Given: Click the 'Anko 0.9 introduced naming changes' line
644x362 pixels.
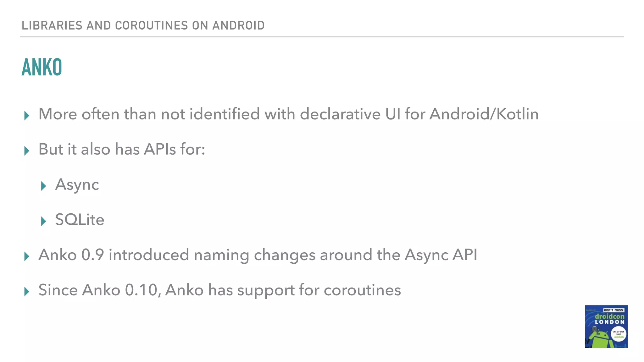Looking at the screenshot, I should point(258,255).
